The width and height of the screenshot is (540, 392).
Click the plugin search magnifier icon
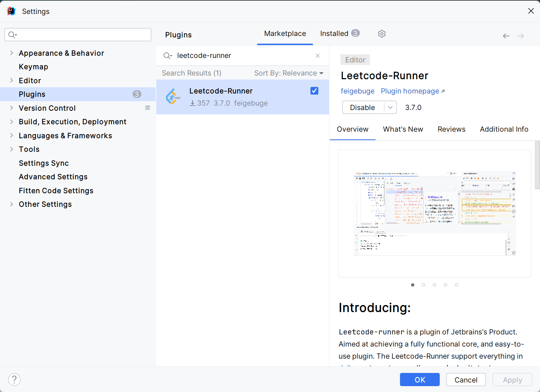(167, 56)
